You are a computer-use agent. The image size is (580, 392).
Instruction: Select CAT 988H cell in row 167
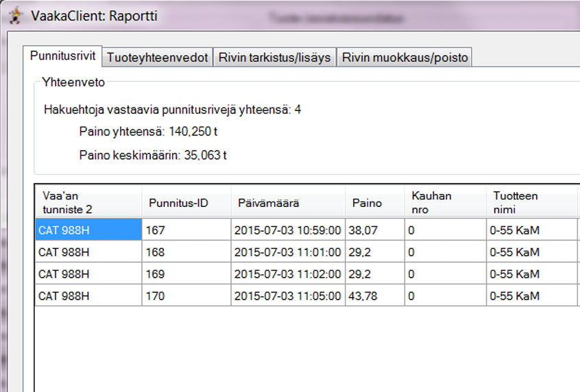coord(88,230)
